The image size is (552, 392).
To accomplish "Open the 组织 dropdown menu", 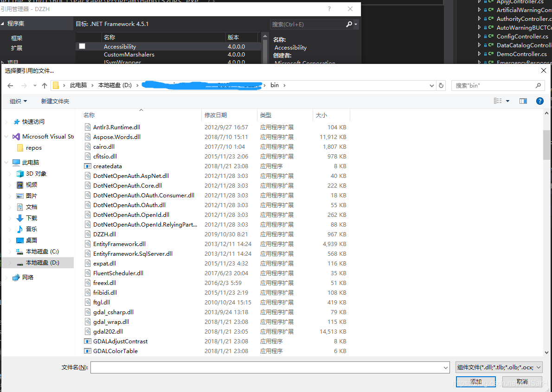I will coord(18,101).
